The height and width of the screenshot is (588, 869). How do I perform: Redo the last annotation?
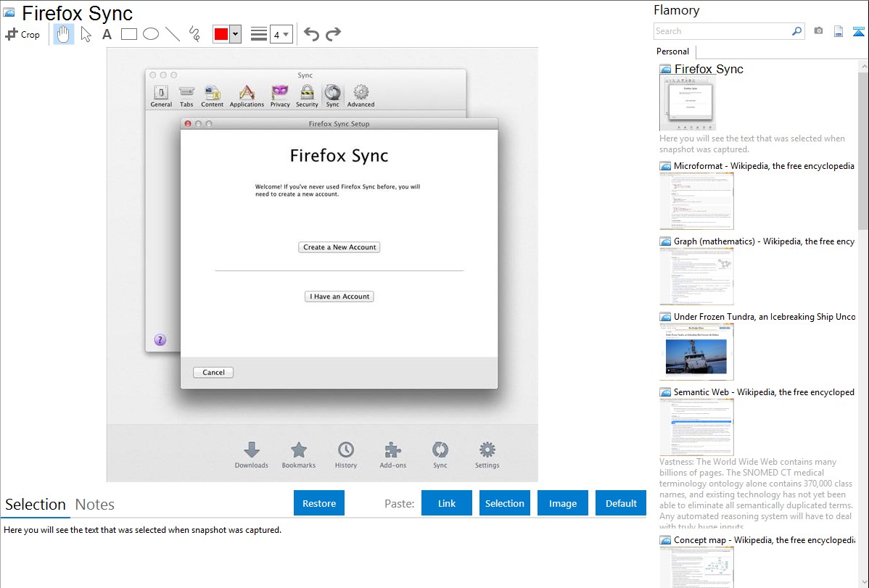click(x=333, y=34)
